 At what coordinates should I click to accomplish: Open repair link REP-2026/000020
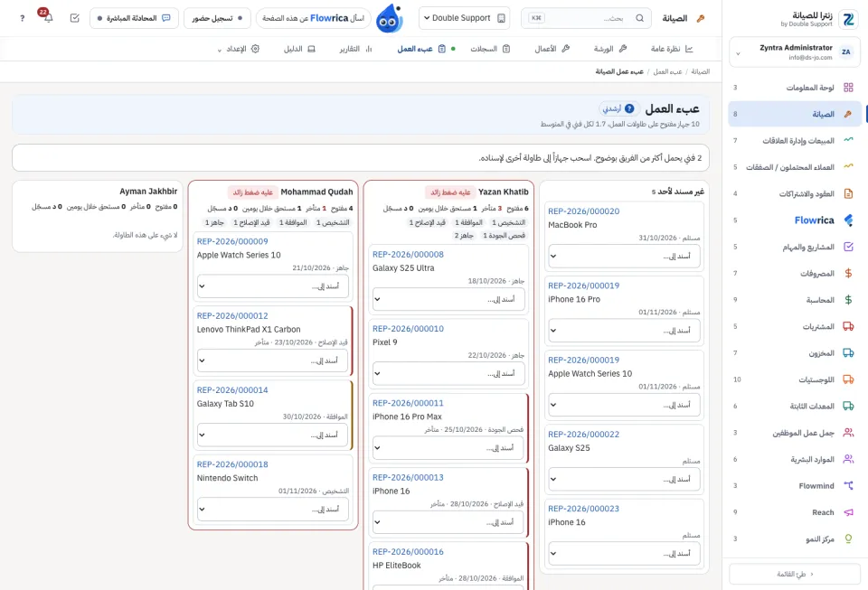click(583, 211)
